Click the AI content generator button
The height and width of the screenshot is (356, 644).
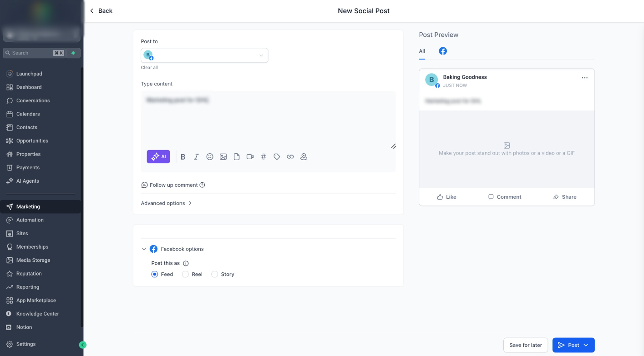158,156
